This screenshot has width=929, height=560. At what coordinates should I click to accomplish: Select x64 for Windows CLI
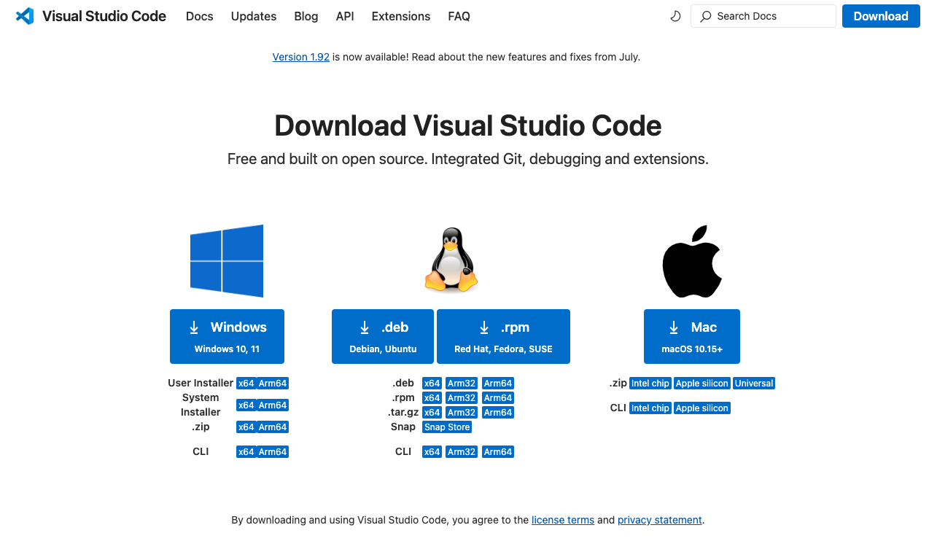[x=246, y=452]
